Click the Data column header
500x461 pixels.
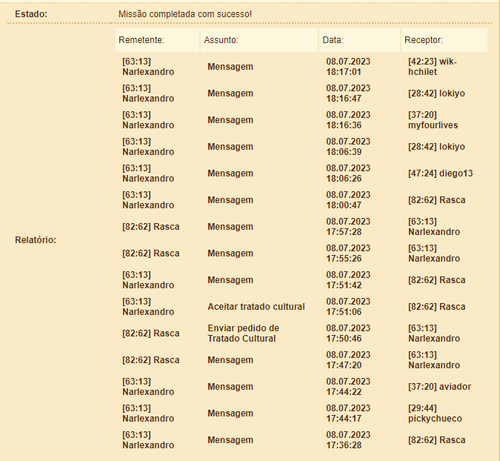359,40
